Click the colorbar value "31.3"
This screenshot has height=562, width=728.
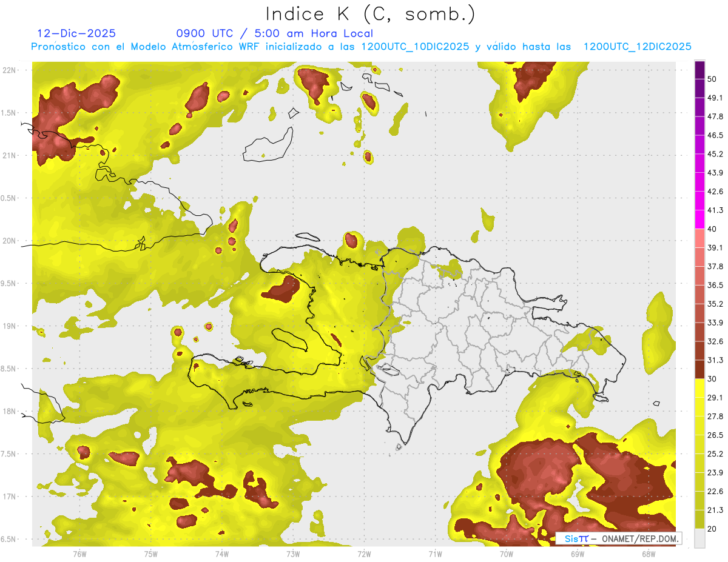coord(715,360)
